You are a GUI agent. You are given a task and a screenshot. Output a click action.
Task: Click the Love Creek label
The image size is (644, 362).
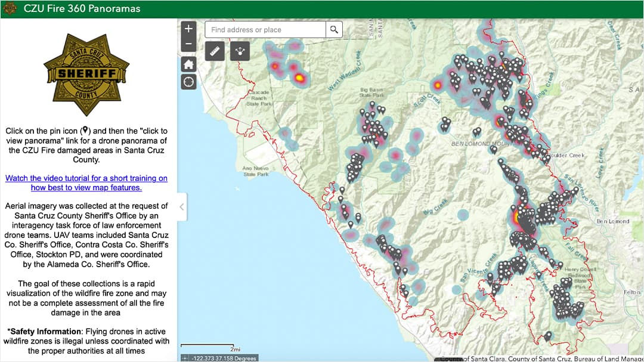pos(600,163)
